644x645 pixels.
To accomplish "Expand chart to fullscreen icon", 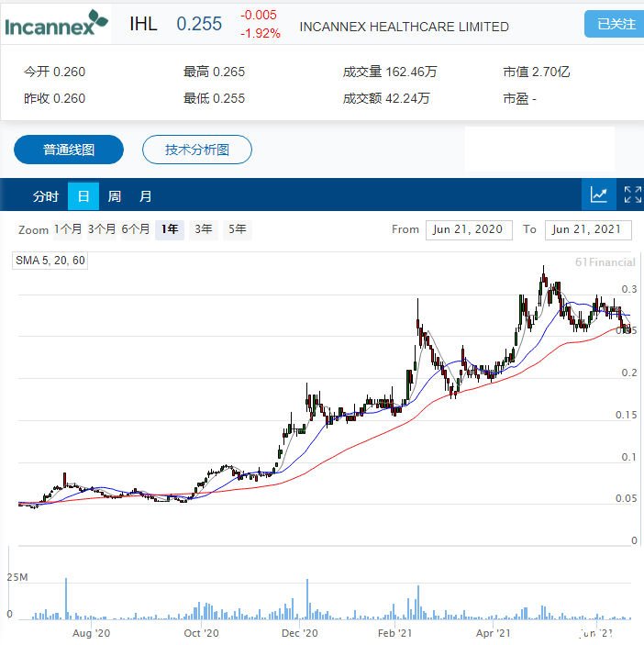I will click(x=632, y=195).
